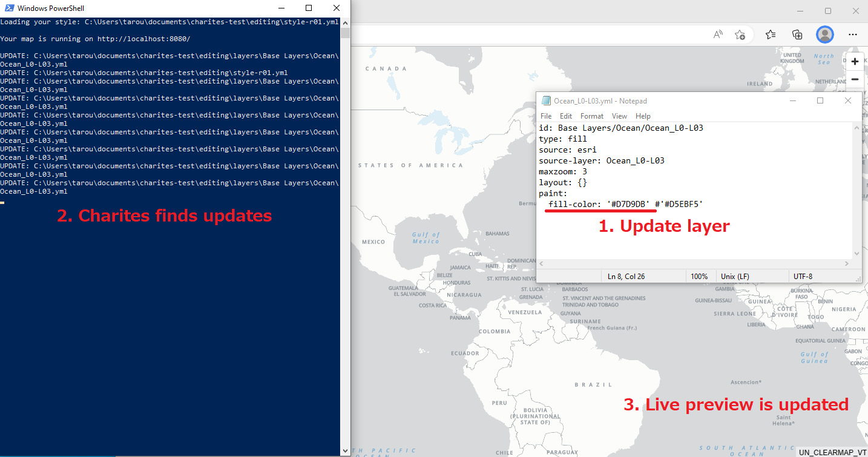Click the Read aloud icon in address bar
868x457 pixels.
718,35
